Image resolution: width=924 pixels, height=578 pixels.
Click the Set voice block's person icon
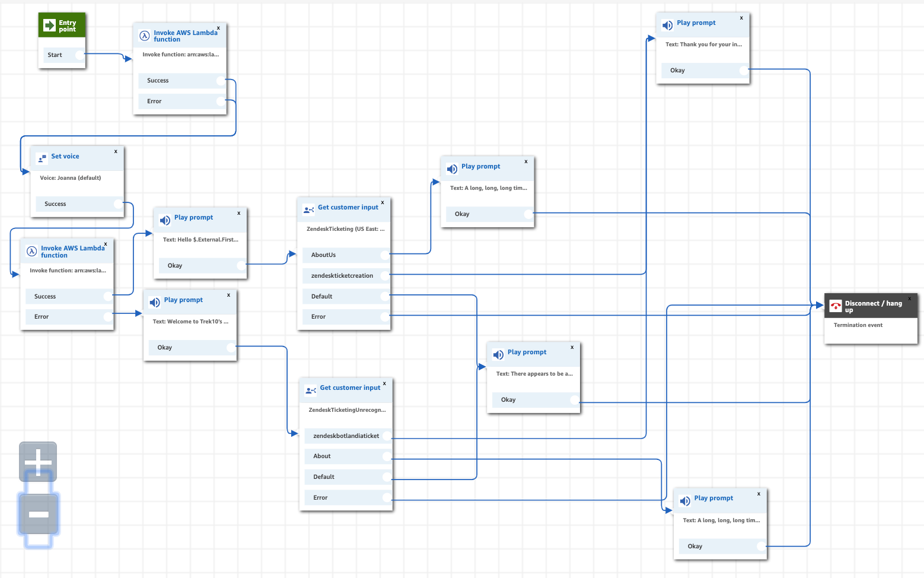41,158
